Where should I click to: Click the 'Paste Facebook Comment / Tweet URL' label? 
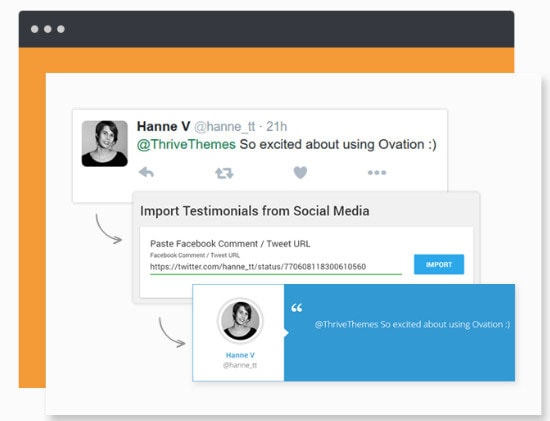[230, 243]
